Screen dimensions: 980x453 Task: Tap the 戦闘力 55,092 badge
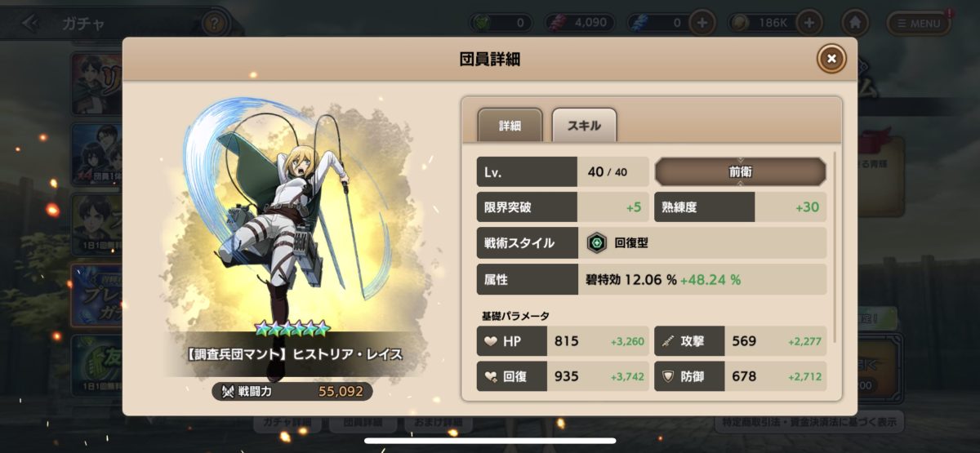292,391
